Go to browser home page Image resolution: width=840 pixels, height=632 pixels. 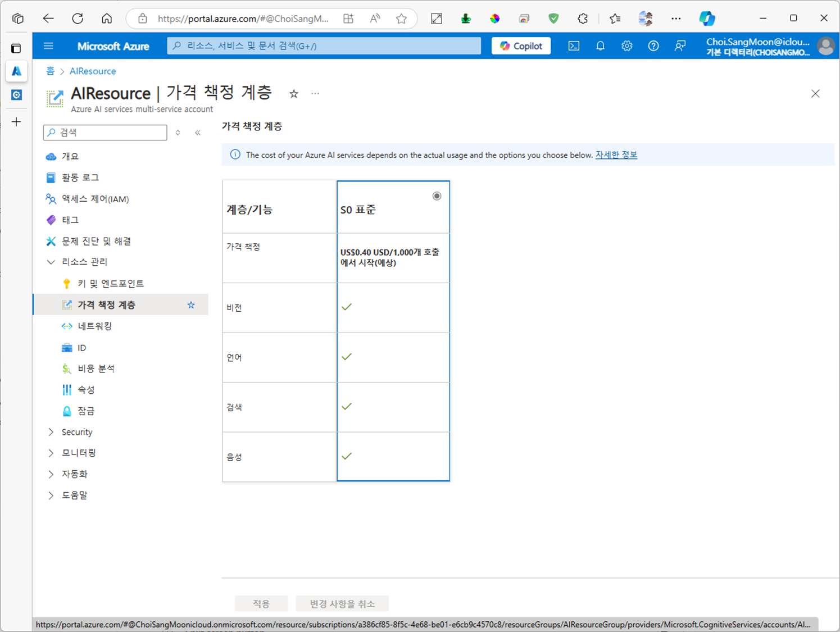click(107, 19)
